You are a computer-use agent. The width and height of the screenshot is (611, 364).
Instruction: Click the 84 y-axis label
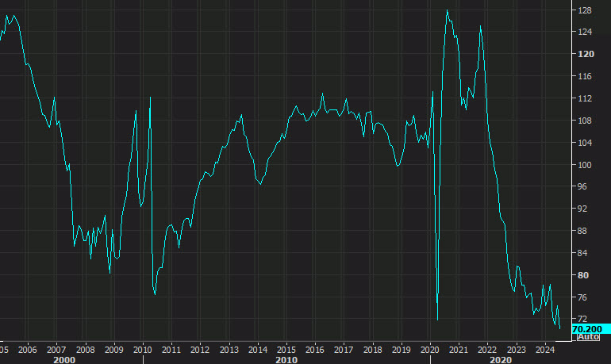tap(582, 253)
